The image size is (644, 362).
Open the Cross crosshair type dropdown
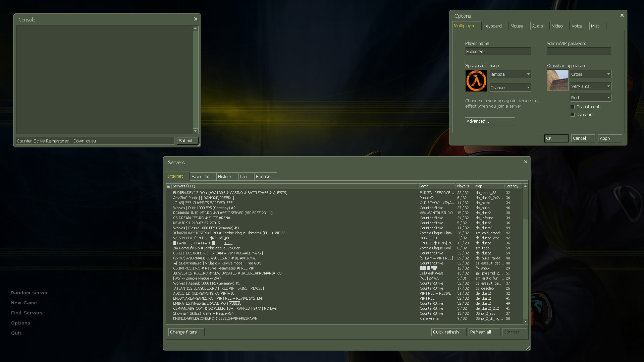point(591,74)
